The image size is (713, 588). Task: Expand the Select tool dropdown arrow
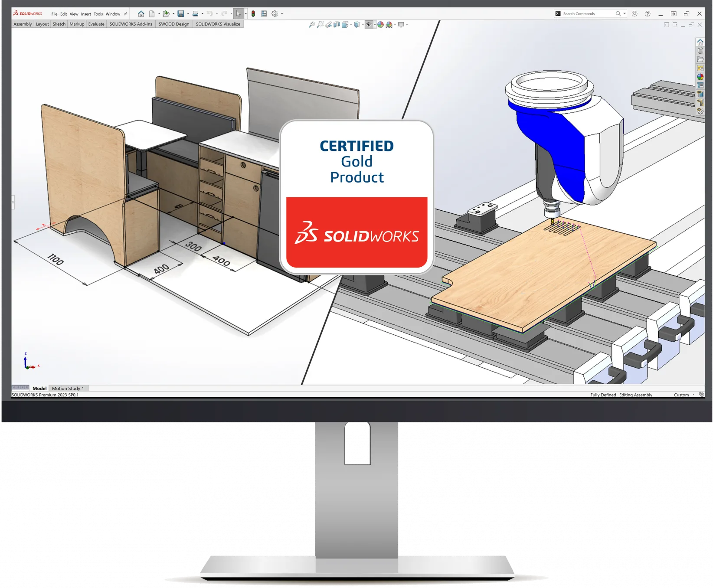tap(245, 14)
